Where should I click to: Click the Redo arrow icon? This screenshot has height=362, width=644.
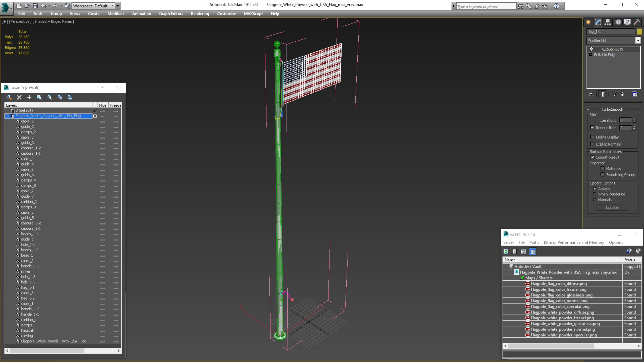[55, 6]
